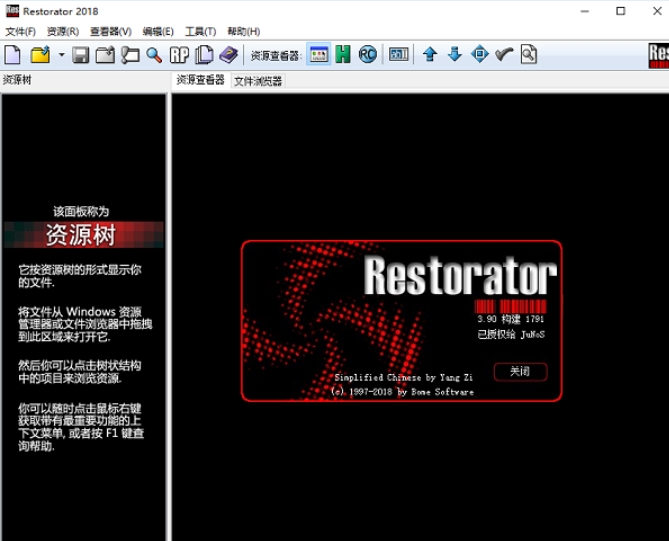
Task: Click the Save As folder icon
Action: [105, 55]
